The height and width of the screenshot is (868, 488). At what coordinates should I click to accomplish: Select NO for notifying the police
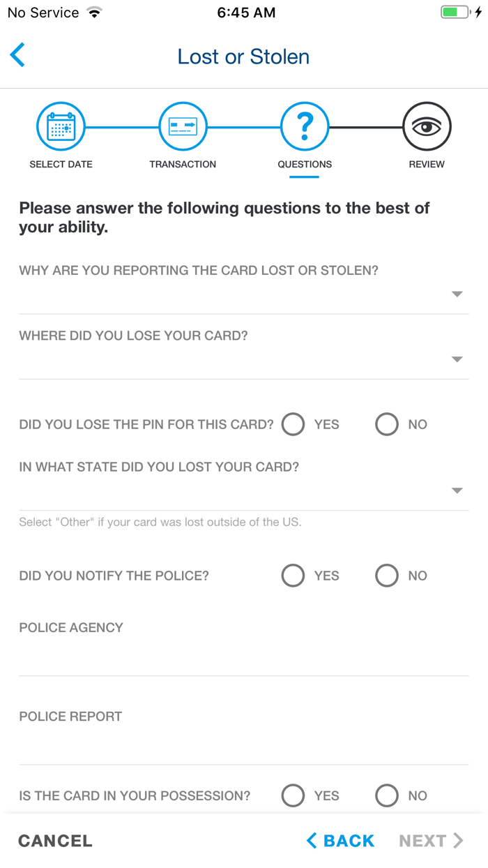[386, 575]
